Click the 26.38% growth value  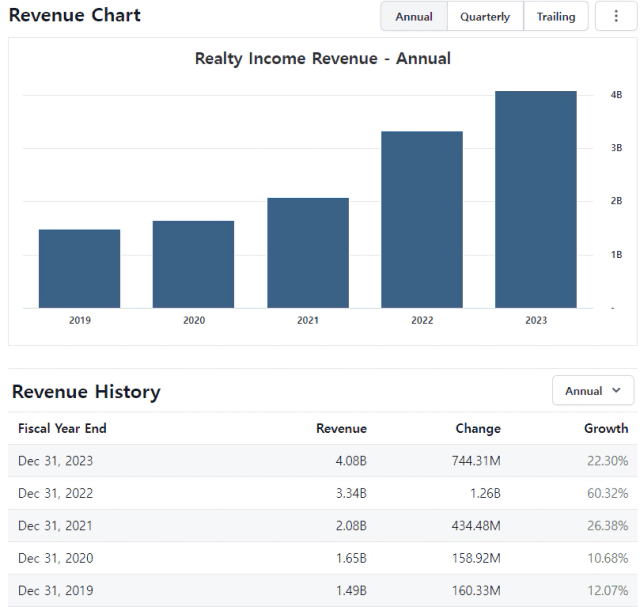(x=608, y=525)
